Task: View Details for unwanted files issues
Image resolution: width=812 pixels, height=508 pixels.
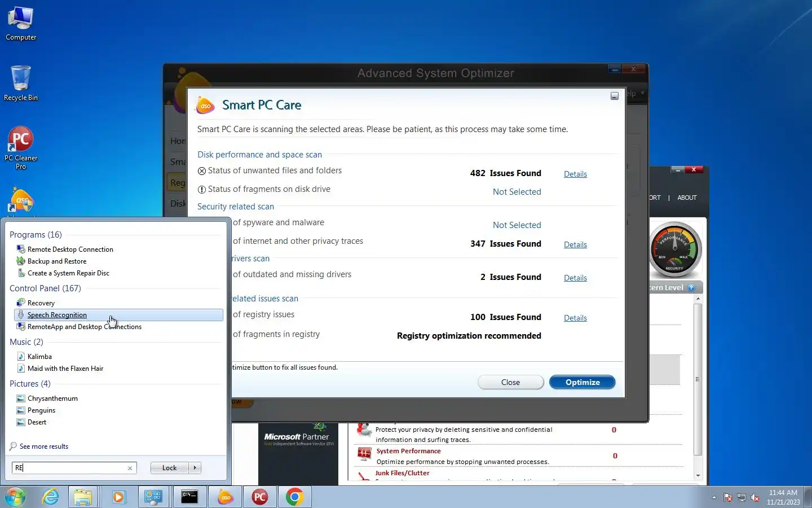Action: pyautogui.click(x=575, y=174)
